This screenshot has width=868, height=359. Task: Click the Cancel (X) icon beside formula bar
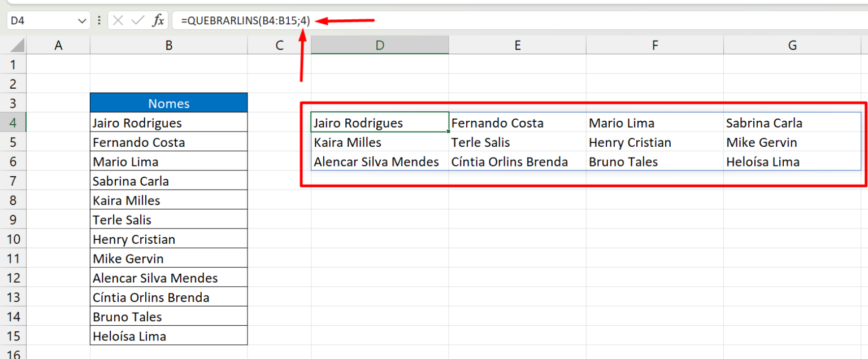(119, 20)
